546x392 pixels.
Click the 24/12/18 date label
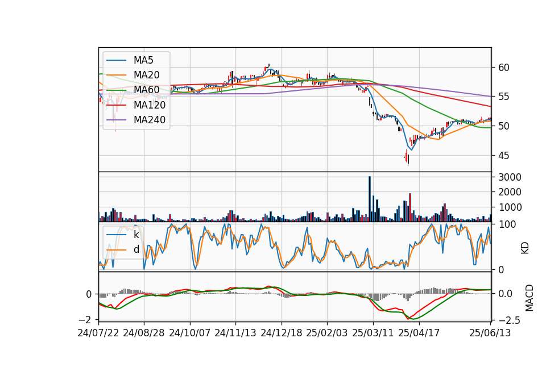click(x=282, y=333)
